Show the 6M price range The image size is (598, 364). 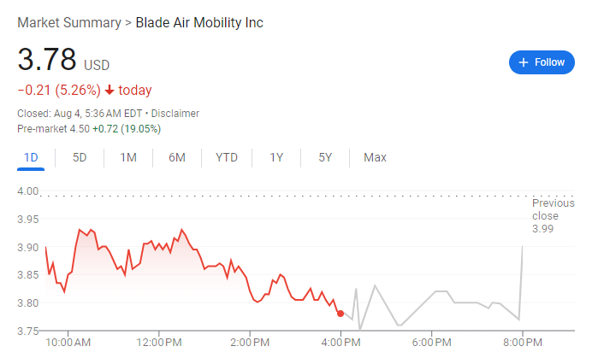click(177, 157)
